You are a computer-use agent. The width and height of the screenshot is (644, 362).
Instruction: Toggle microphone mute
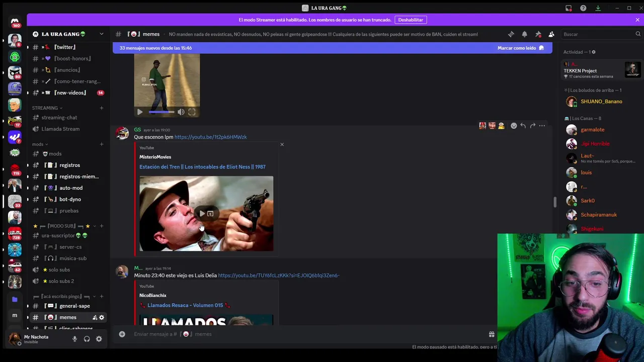coord(74,339)
